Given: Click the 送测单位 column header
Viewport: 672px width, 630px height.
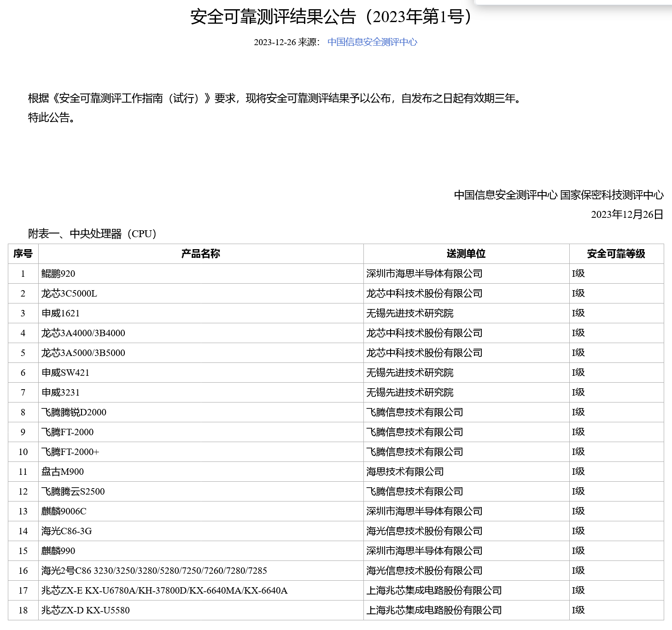Looking at the screenshot, I should (x=466, y=254).
